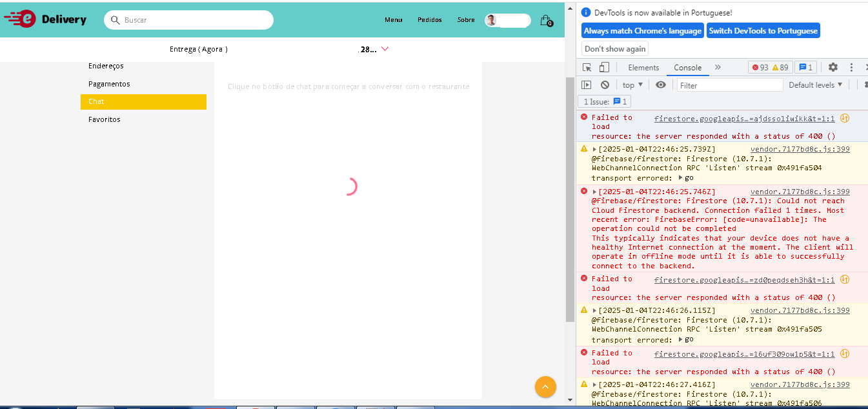Image resolution: width=868 pixels, height=409 pixels.
Task: Click Switch DevTools to Portuguese button
Action: tap(763, 31)
